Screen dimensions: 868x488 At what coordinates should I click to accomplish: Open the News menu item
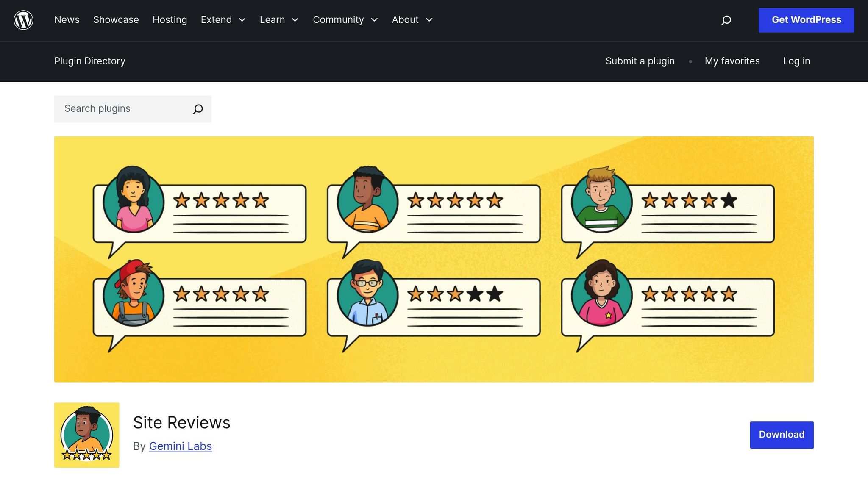coord(67,20)
